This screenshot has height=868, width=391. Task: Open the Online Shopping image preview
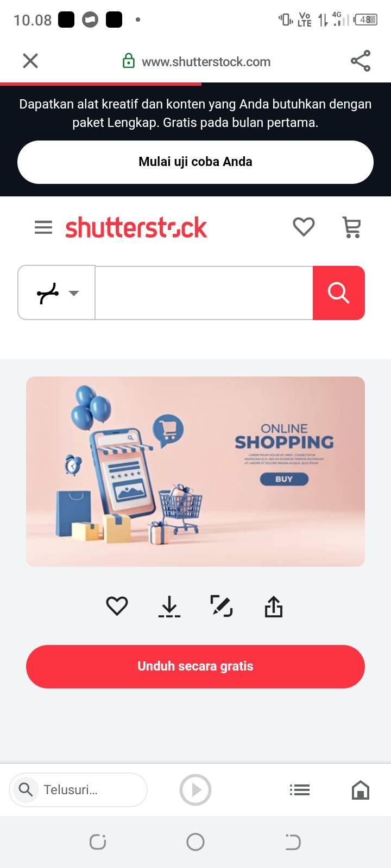[x=195, y=471]
